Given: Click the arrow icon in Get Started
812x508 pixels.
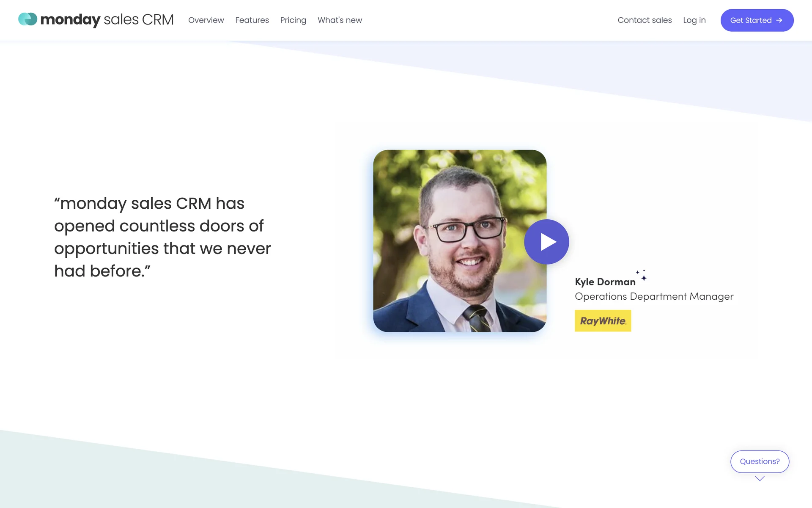Looking at the screenshot, I should (779, 20).
